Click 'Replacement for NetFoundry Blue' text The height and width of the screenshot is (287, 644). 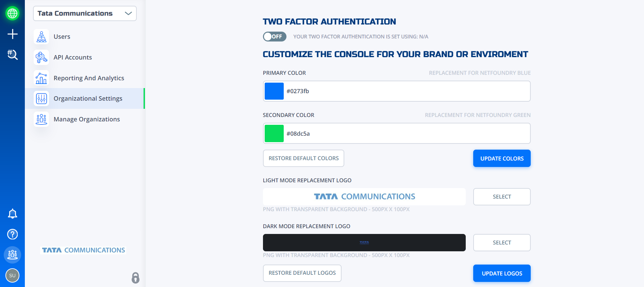pyautogui.click(x=480, y=73)
